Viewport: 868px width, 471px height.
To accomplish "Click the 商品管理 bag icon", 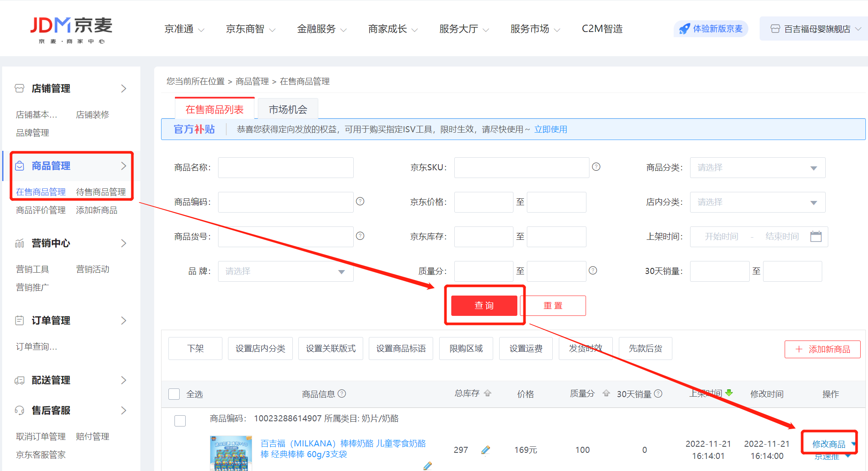I will click(x=19, y=166).
